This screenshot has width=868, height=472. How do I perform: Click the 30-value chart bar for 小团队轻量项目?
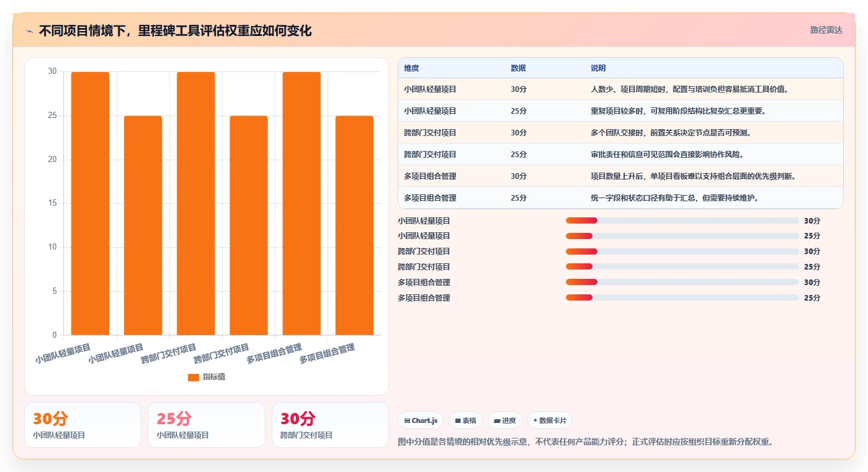click(90, 204)
